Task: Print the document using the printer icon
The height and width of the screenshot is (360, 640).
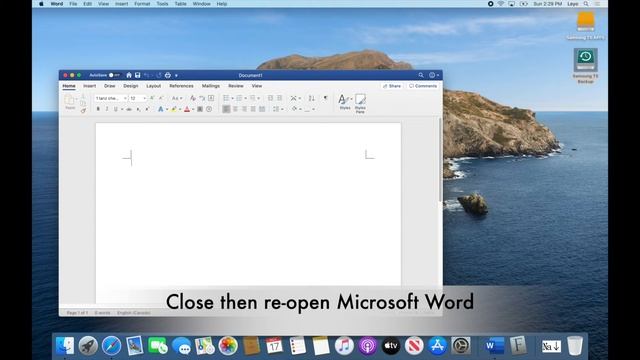Action: pyautogui.click(x=167, y=75)
